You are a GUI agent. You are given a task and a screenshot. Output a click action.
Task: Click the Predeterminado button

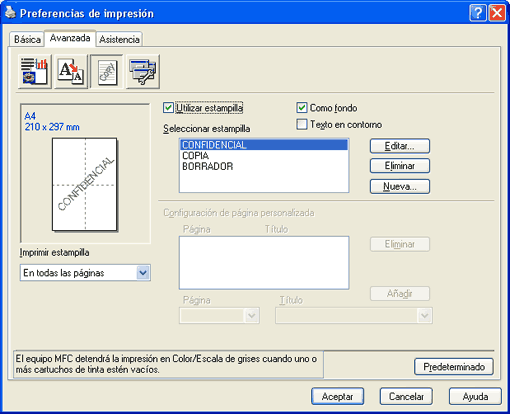(454, 367)
